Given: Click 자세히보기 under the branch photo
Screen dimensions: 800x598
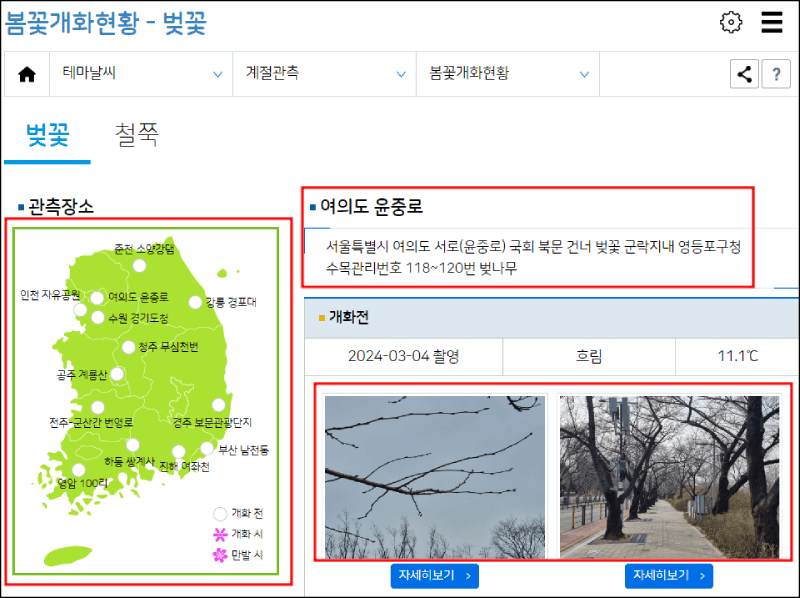Looking at the screenshot, I should tap(435, 576).
